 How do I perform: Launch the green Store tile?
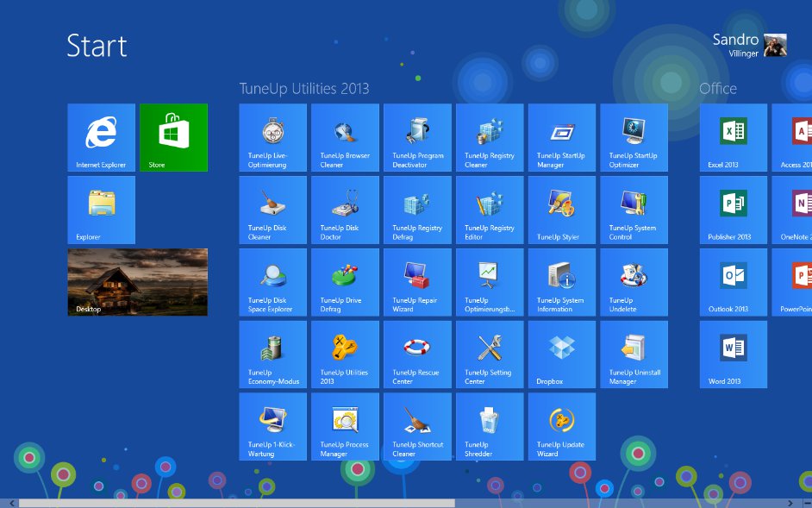pos(173,137)
